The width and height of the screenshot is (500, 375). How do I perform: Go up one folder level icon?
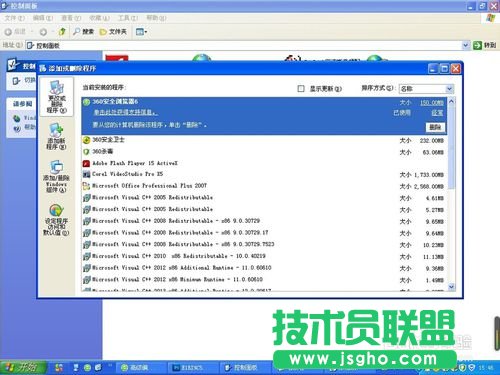pos(62,32)
